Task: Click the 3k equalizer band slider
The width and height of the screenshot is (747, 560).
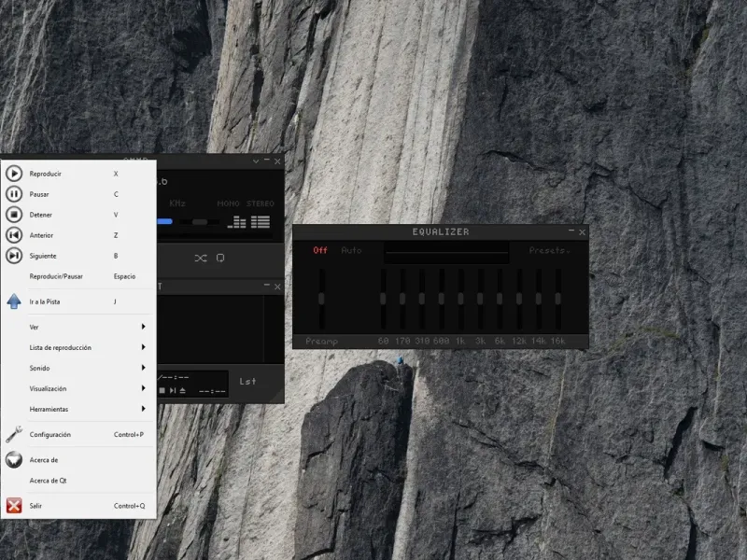Action: (x=480, y=299)
